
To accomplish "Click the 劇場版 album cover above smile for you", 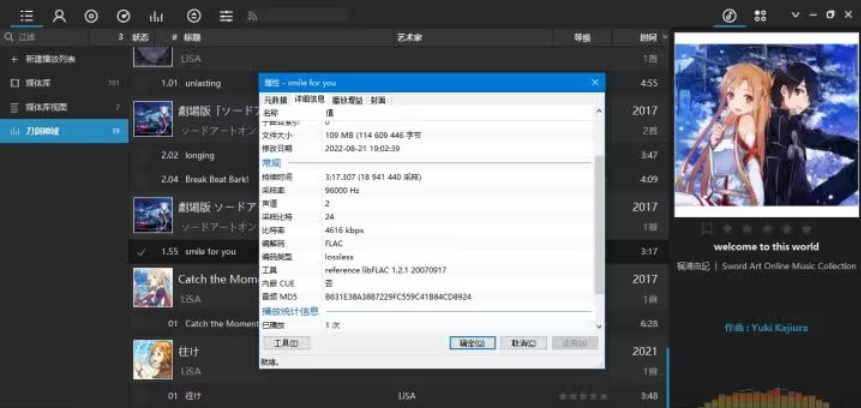I will click(153, 215).
